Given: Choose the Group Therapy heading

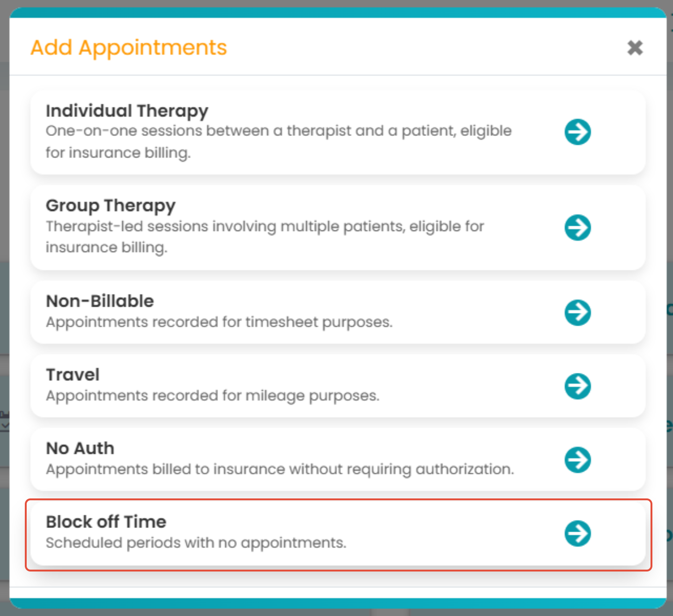Looking at the screenshot, I should point(111,206).
